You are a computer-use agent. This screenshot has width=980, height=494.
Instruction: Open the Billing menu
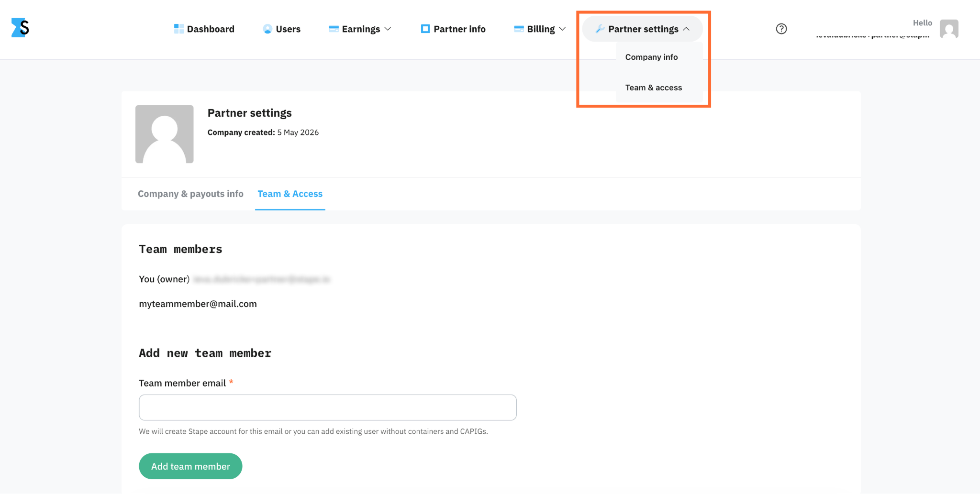pos(540,29)
